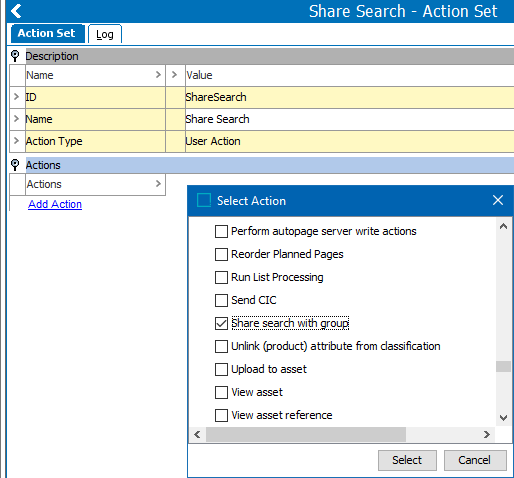Click the scroll right arrow in dialog
The image size is (514, 478).
[487, 434]
